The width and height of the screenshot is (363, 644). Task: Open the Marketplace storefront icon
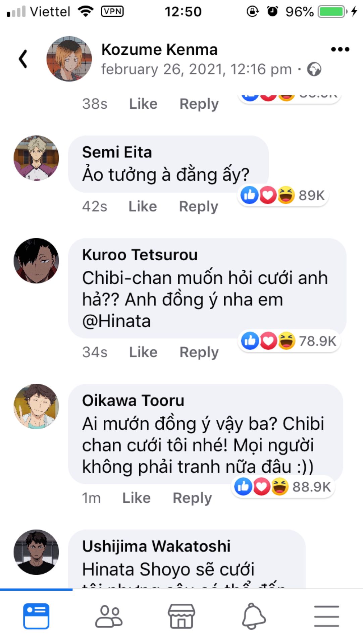point(181,616)
